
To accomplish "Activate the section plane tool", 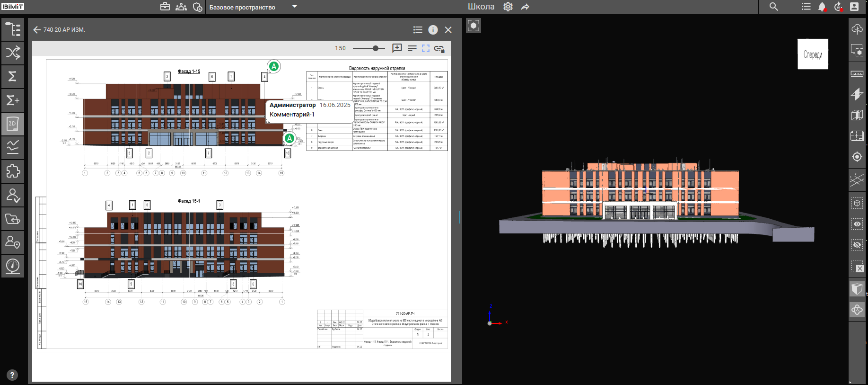I will [x=857, y=94].
